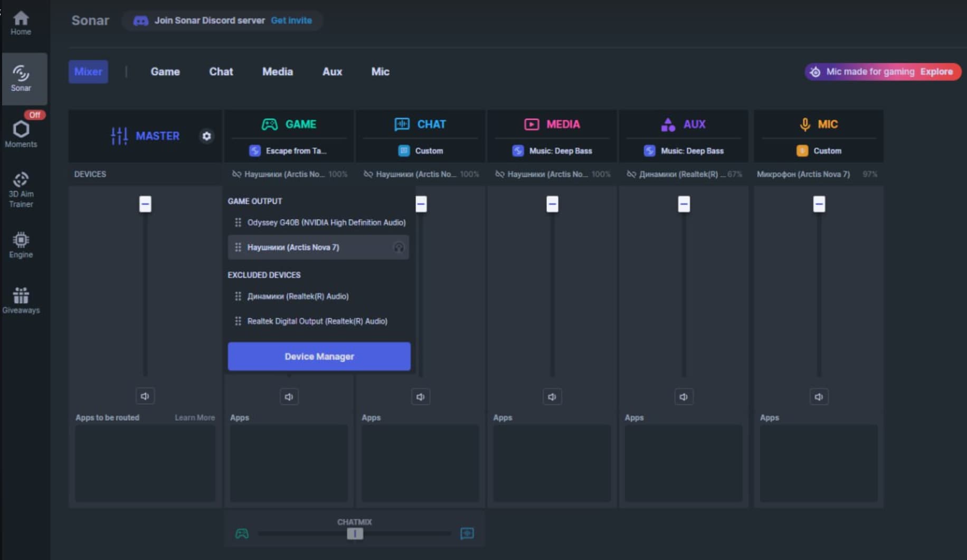Mute the Mic channel
This screenshot has height=560, width=967.
819,397
